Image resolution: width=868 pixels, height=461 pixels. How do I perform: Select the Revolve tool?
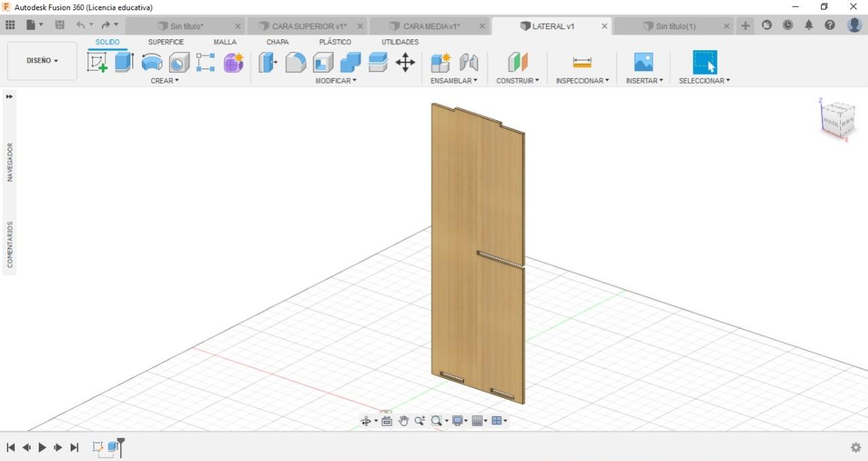(x=151, y=62)
